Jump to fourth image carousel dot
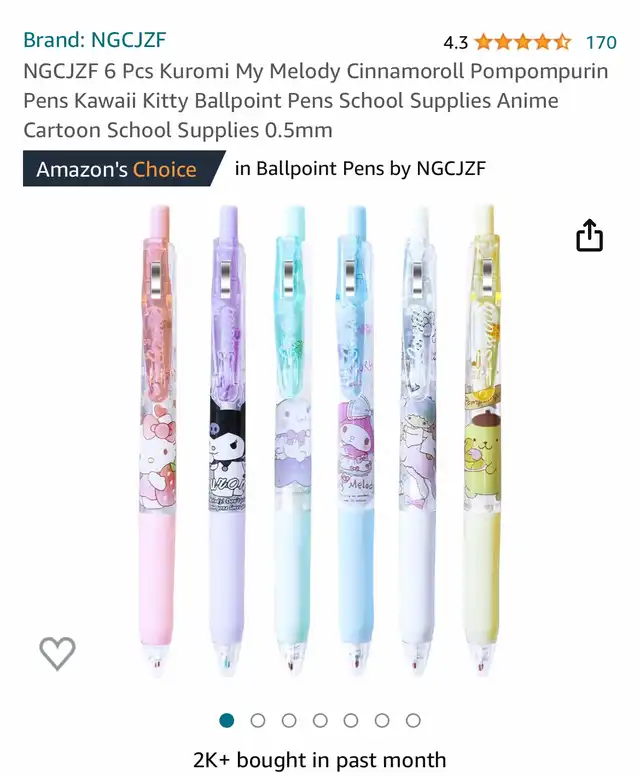Viewport: 640px width, 776px height. (320, 721)
